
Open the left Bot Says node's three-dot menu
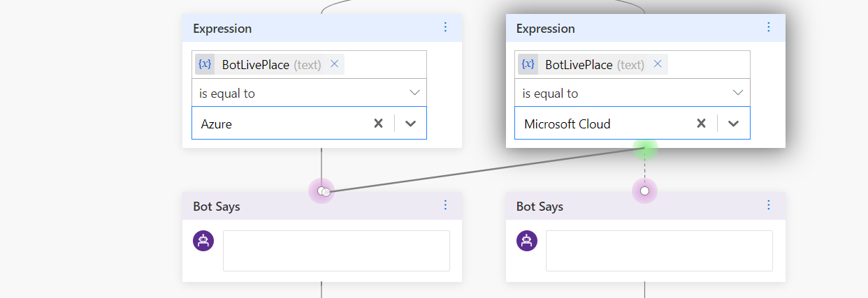click(446, 205)
